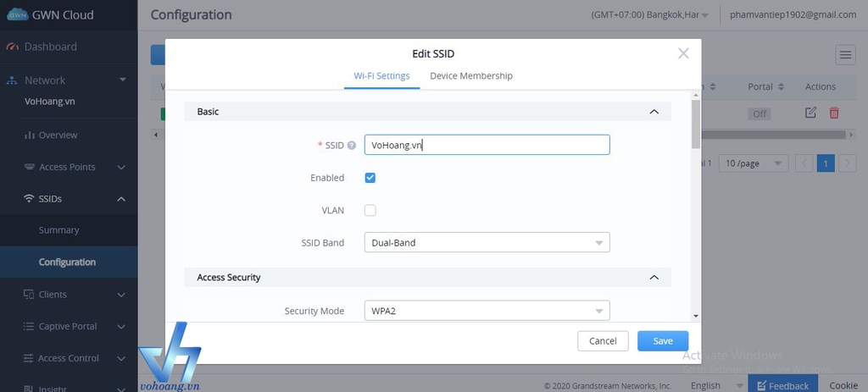
Task: Click the SSID help question mark icon
Action: (352, 146)
